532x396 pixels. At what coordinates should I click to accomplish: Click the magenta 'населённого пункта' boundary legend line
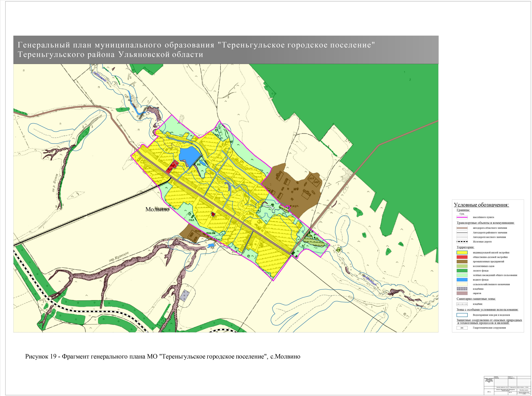coord(462,217)
